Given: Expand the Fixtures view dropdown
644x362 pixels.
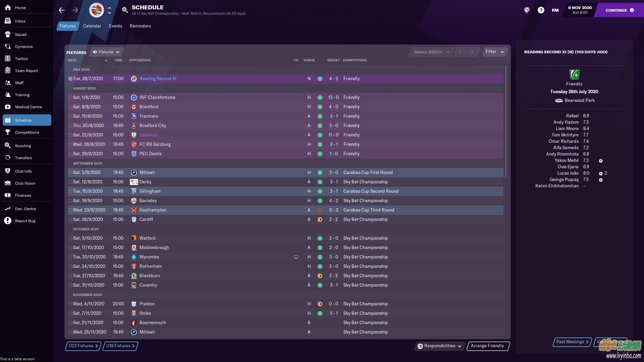Looking at the screenshot, I should 106,52.
